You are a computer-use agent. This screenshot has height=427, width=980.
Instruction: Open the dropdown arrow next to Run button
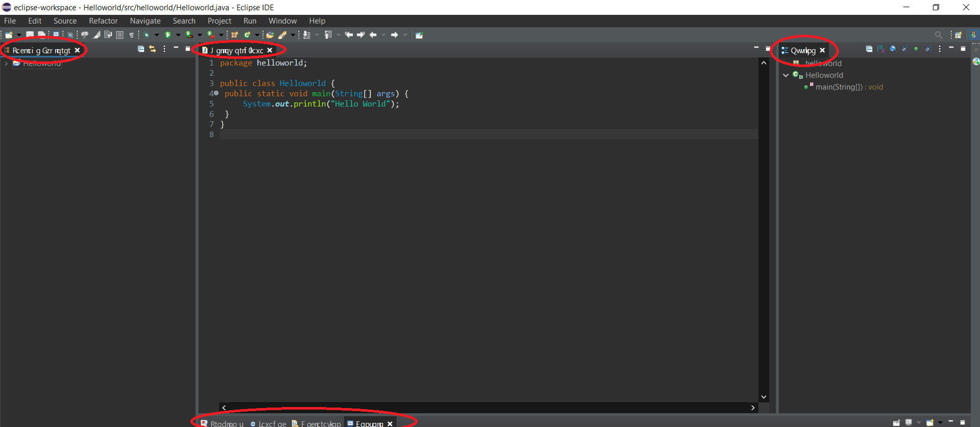click(178, 35)
